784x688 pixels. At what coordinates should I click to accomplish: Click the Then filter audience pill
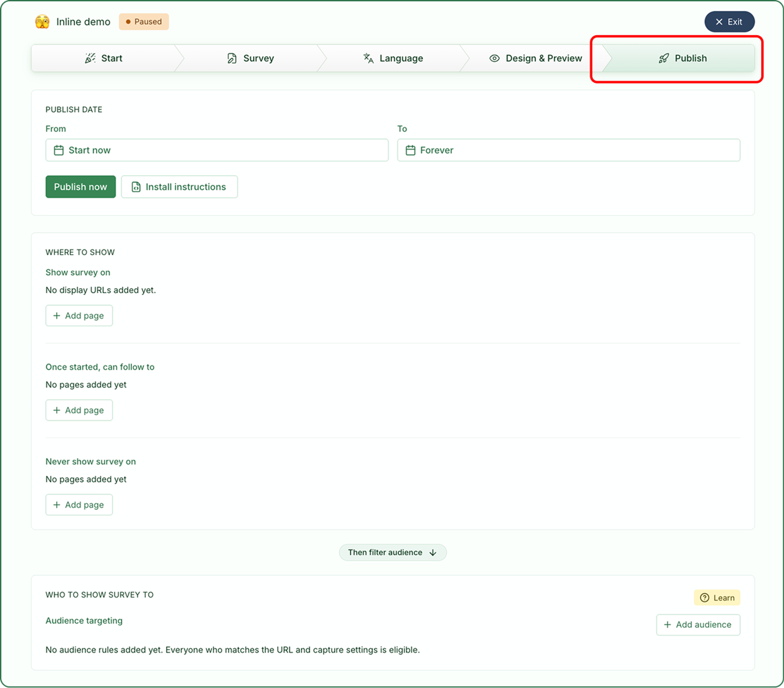click(393, 553)
